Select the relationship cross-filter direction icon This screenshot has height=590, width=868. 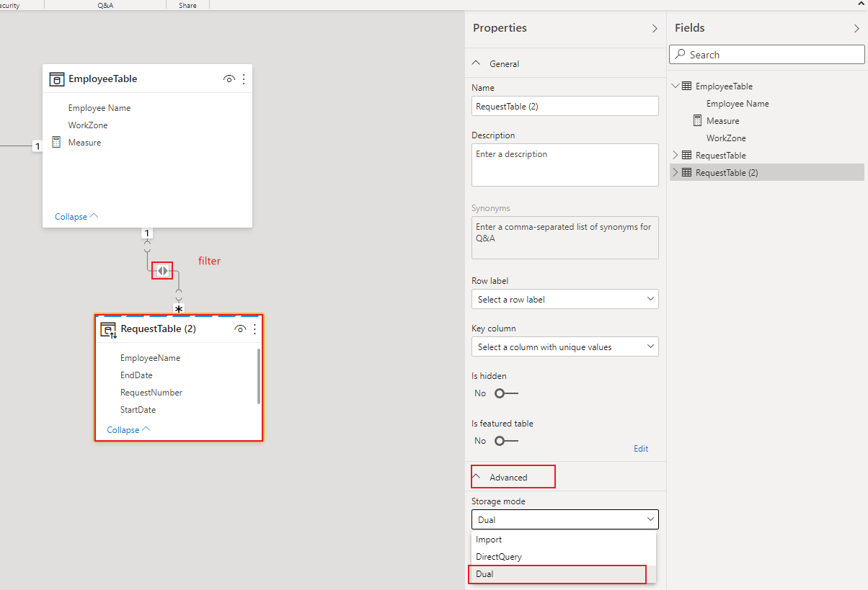163,271
